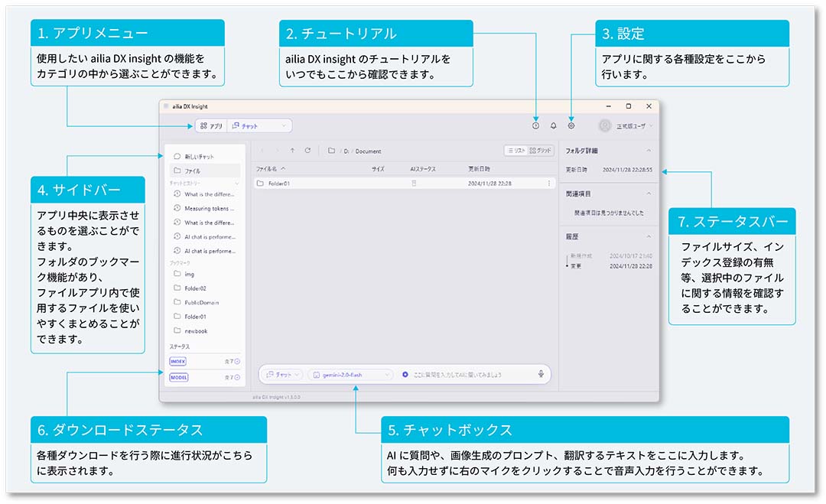
Task: Click the D: breadcrumb segment
Action: point(346,151)
